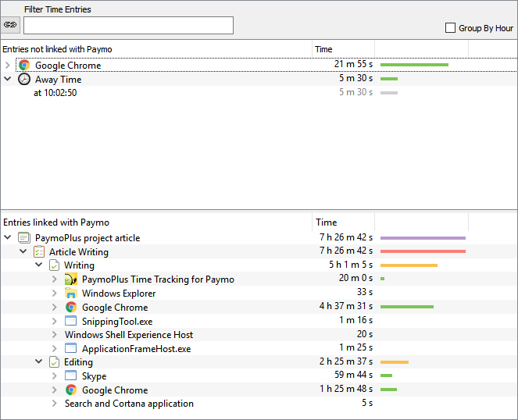Click the Filter Time Entries text field

pos(128,25)
